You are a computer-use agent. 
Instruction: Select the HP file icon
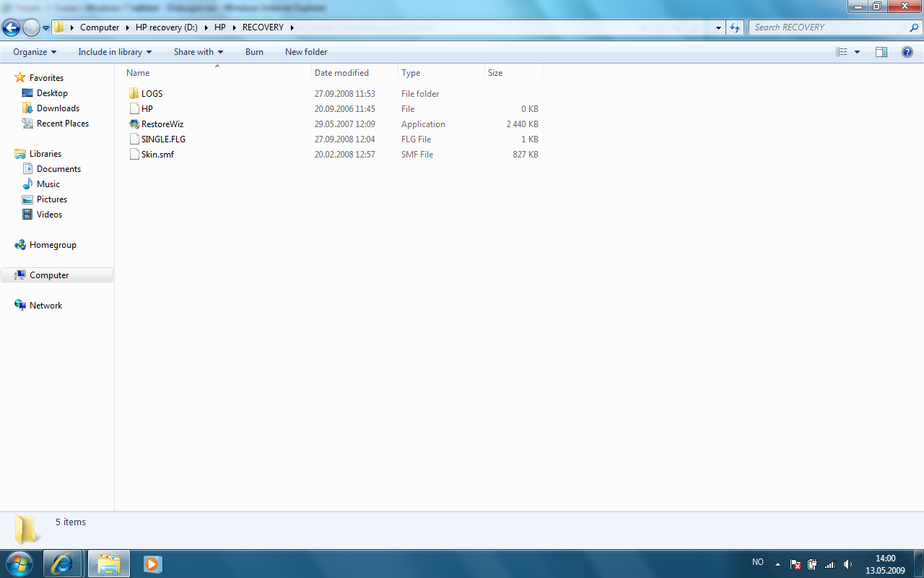(134, 109)
